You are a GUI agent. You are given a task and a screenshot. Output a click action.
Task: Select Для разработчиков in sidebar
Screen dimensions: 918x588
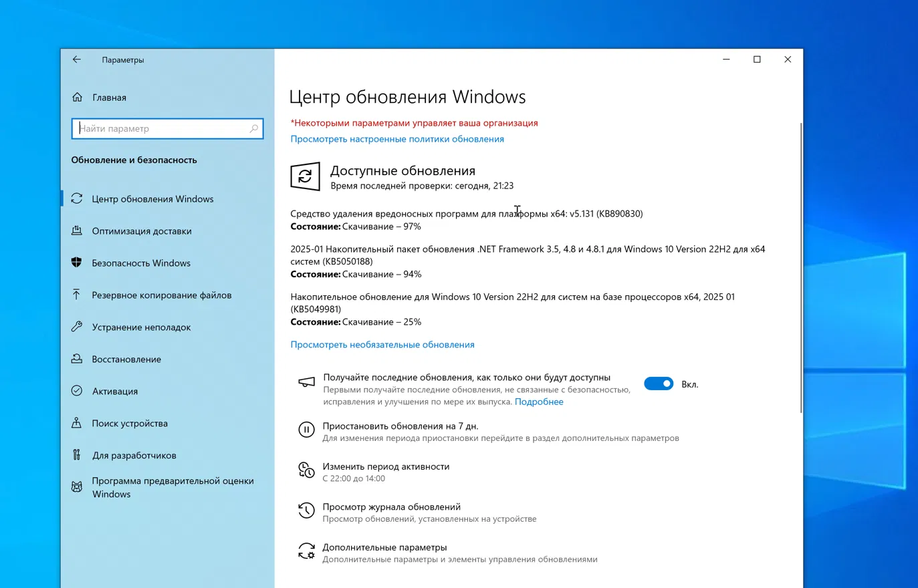(x=134, y=456)
